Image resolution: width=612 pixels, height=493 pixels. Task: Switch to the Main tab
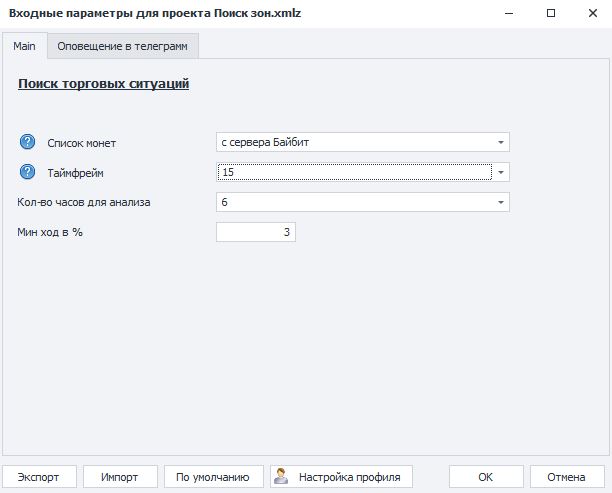click(x=24, y=46)
